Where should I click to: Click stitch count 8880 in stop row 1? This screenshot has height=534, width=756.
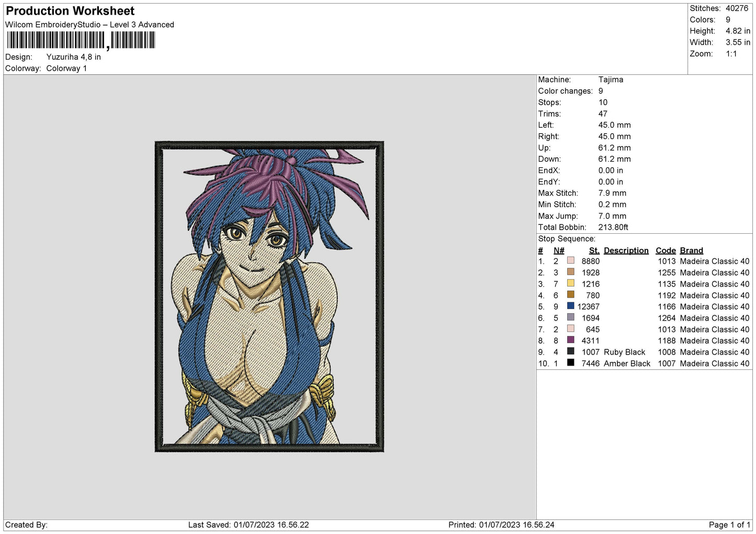591,262
